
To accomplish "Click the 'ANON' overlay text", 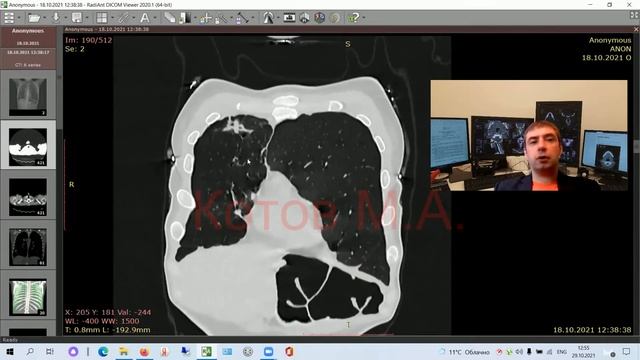I will [x=620, y=49].
